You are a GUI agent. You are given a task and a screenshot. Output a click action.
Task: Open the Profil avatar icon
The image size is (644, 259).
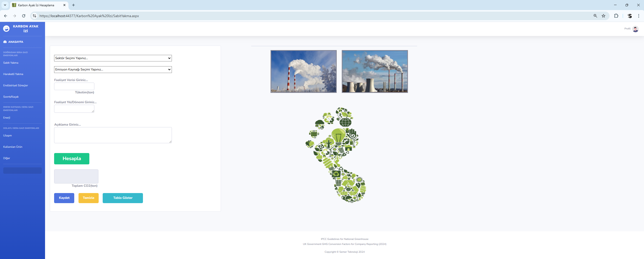(x=635, y=29)
